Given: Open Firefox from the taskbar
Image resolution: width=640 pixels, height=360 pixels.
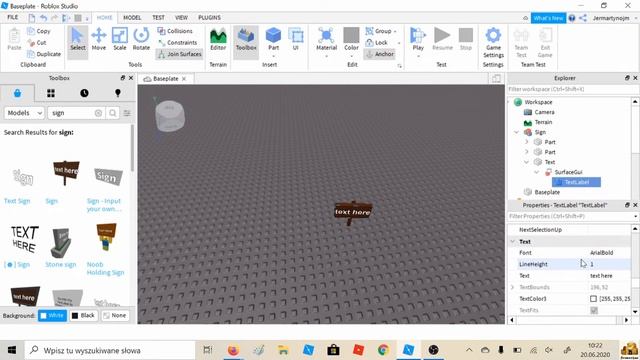Looking at the screenshot, I should coord(233,350).
